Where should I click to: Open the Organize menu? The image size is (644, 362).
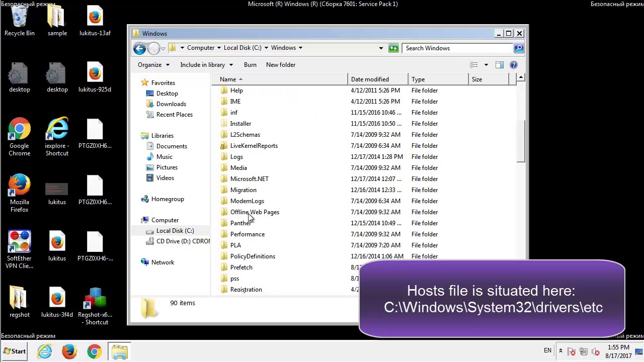[x=154, y=65]
